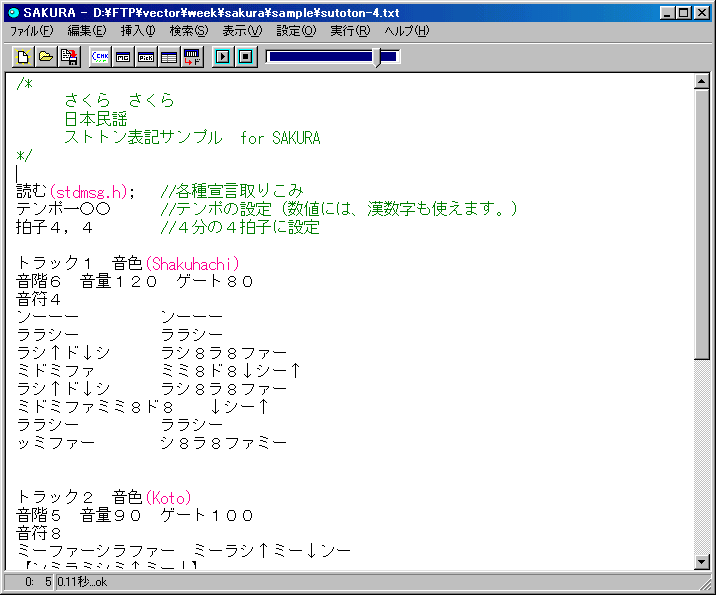716x595 pixels.
Task: Click the 音階5 音量90 ゲート100 line
Action: click(x=135, y=515)
